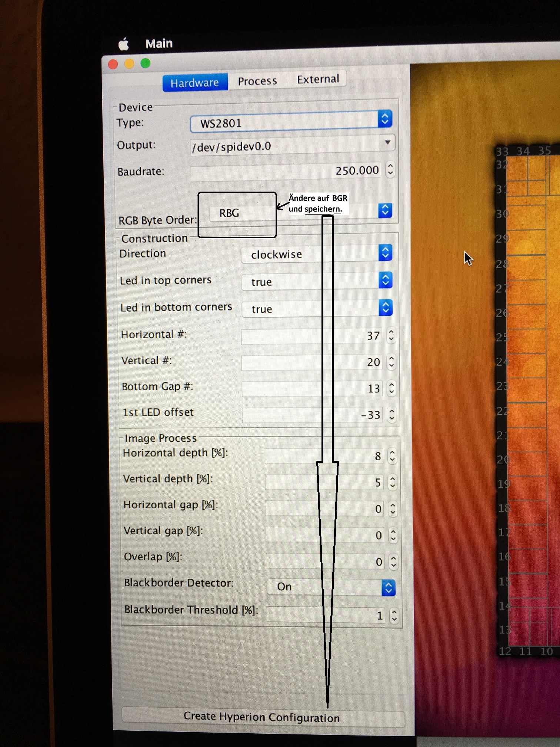Click the Main menu bar item
560x747 pixels.
pyautogui.click(x=159, y=44)
